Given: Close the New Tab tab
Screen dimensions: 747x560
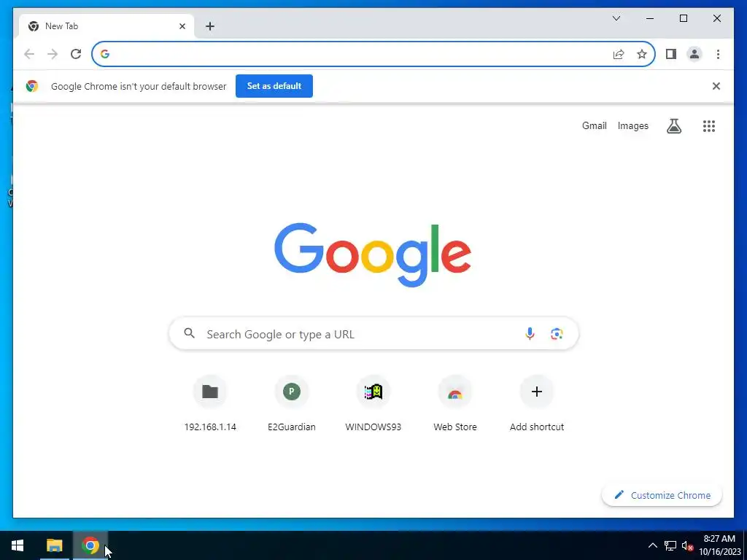Looking at the screenshot, I should pyautogui.click(x=182, y=26).
